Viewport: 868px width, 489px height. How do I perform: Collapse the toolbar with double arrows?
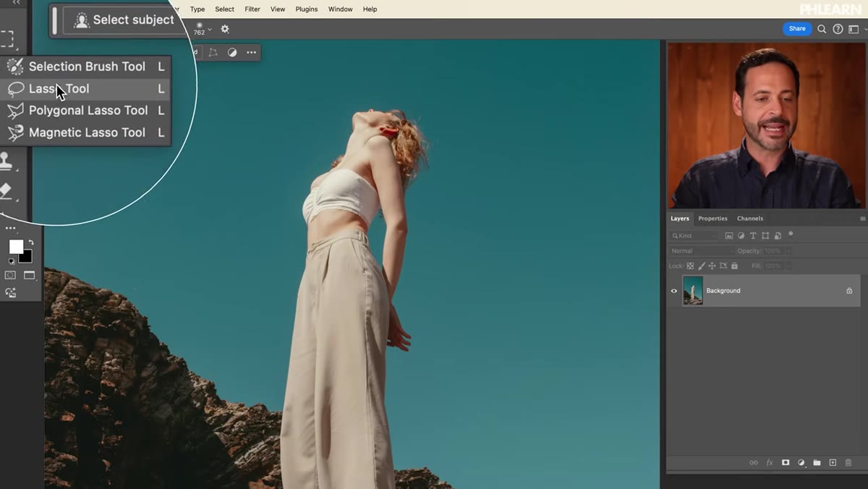pos(17,3)
